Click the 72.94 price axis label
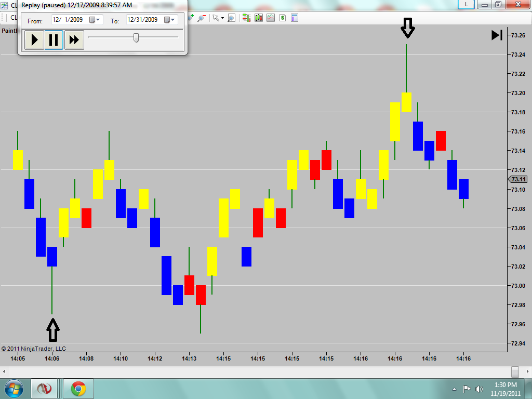The image size is (532, 399). [x=518, y=343]
